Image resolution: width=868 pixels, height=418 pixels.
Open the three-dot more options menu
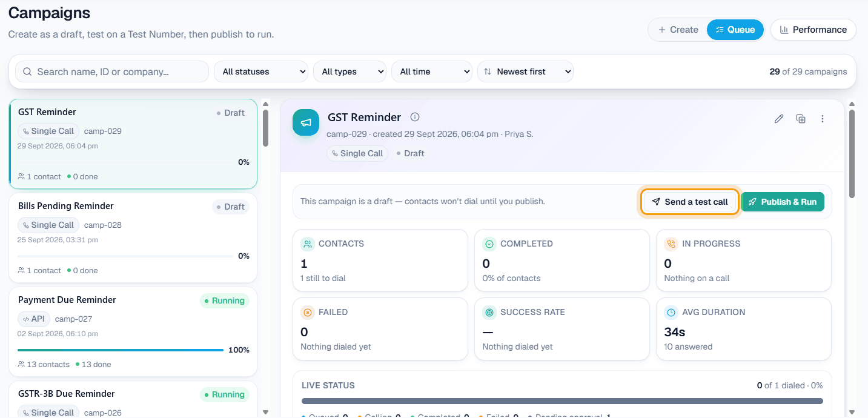[x=823, y=119]
